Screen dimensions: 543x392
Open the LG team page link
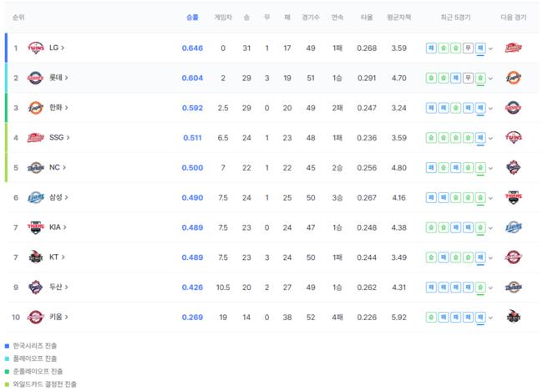click(x=57, y=48)
